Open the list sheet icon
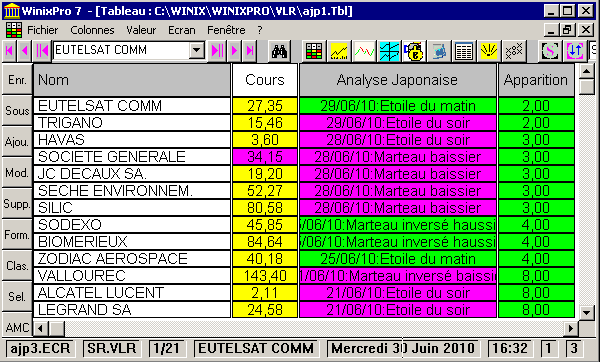Viewport: 600px width, 362px height. pos(464,51)
